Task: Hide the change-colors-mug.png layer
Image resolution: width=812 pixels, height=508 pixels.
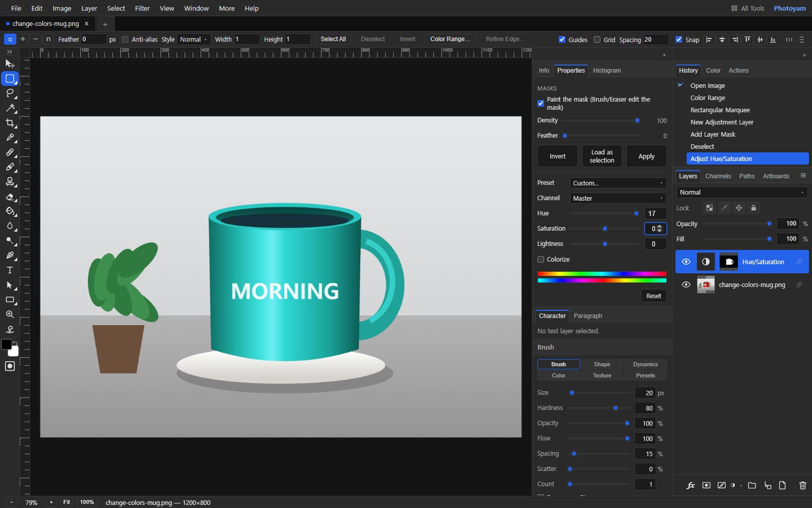Action: pyautogui.click(x=686, y=284)
